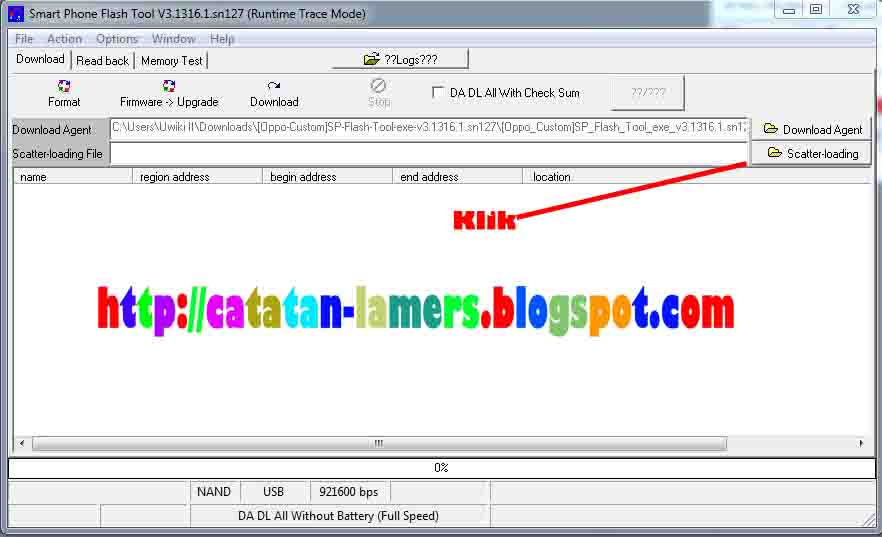Screen dimensions: 882x537
Task: Open the ??Logs??? folder button
Action: (x=400, y=60)
